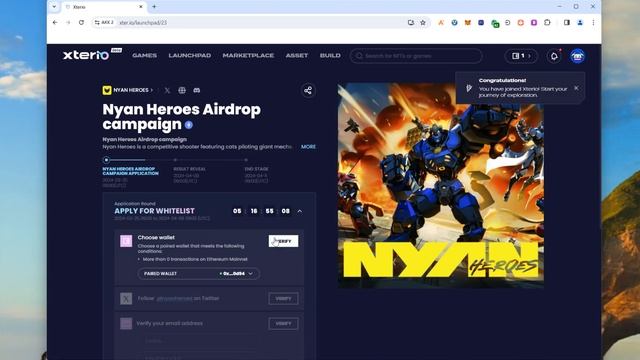Open the Chrome three-dot menu
This screenshot has width=640, height=360.
593,22
